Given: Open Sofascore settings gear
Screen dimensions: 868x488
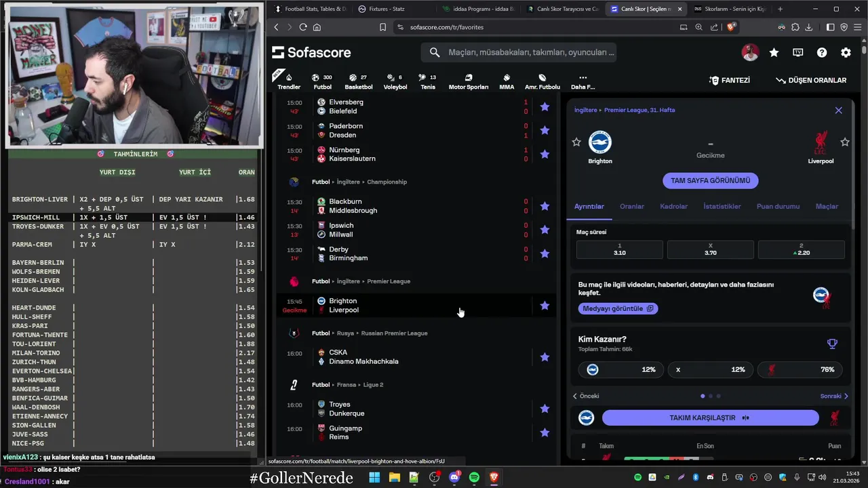Looking at the screenshot, I should (x=846, y=52).
